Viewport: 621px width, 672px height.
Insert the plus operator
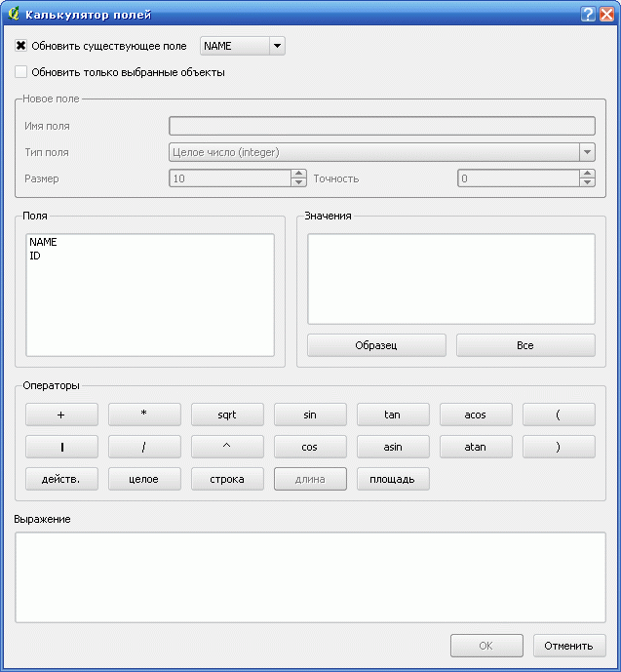tap(61, 415)
